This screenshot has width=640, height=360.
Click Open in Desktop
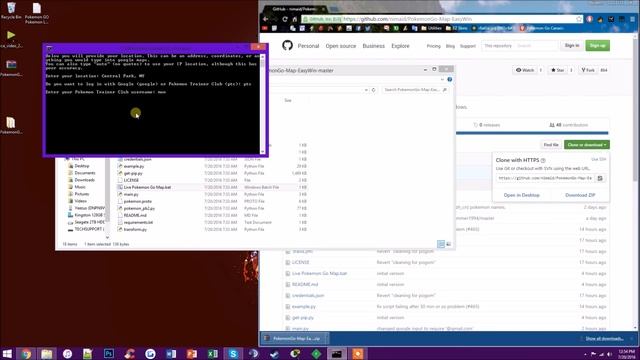(x=521, y=195)
